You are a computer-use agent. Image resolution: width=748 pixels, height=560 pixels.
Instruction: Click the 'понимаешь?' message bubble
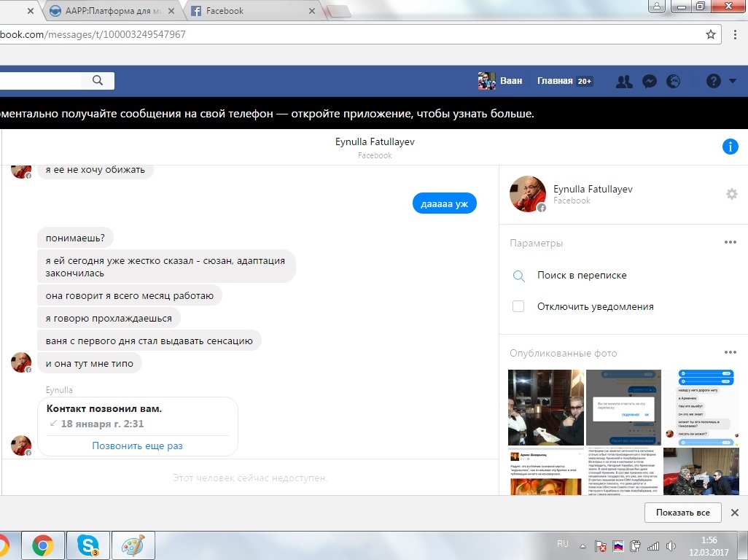(75, 238)
